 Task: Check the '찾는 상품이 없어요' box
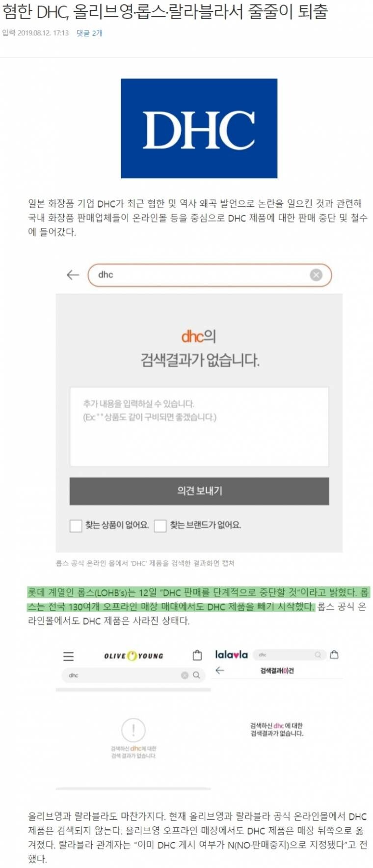pyautogui.click(x=76, y=526)
